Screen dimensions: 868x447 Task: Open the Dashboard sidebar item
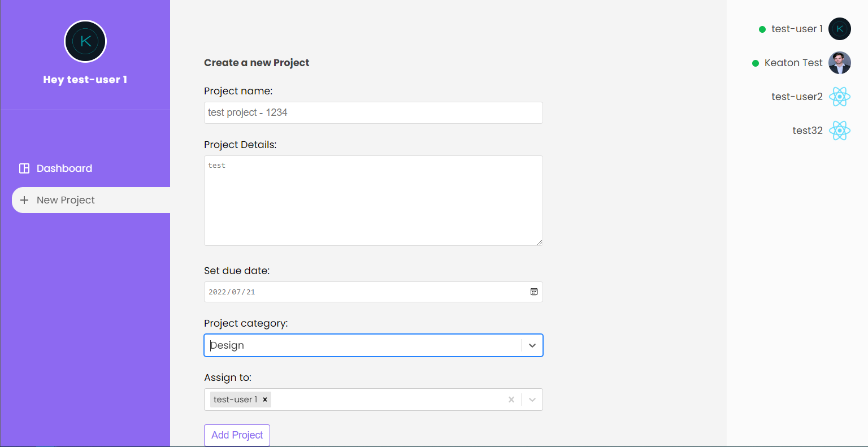[x=64, y=168]
